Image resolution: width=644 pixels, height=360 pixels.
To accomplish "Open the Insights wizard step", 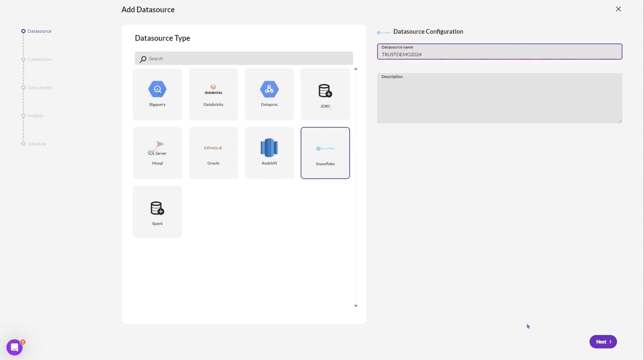I will click(35, 116).
